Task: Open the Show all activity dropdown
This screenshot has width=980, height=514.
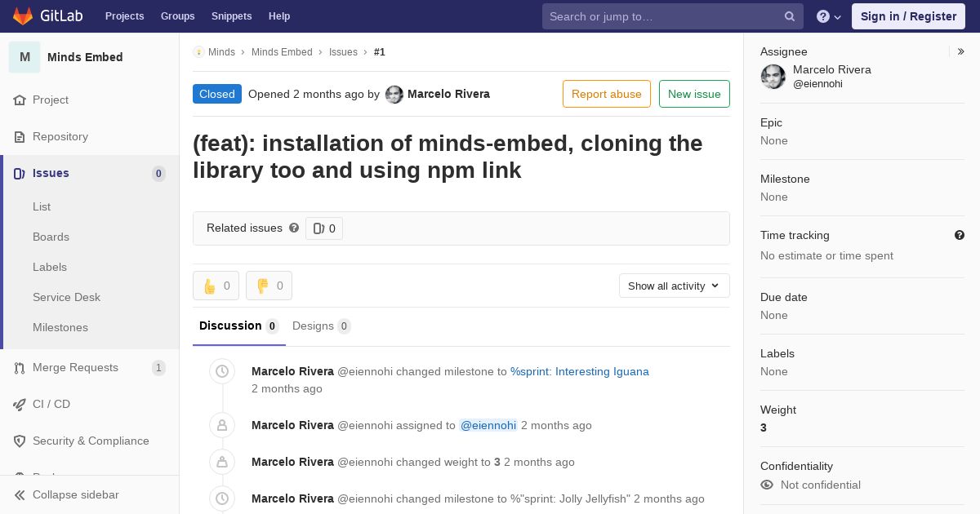Action: 674,286
